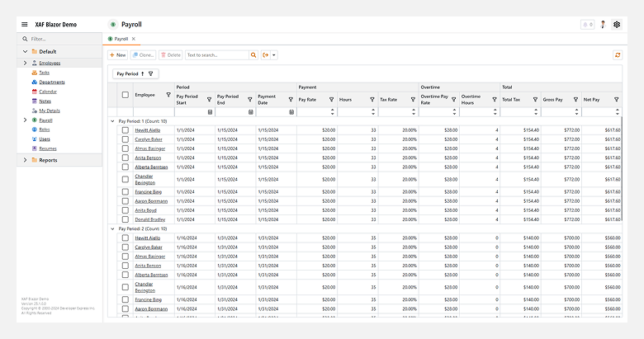644x339 pixels.
Task: Open Carolyn Baker employee link
Action: point(149,139)
